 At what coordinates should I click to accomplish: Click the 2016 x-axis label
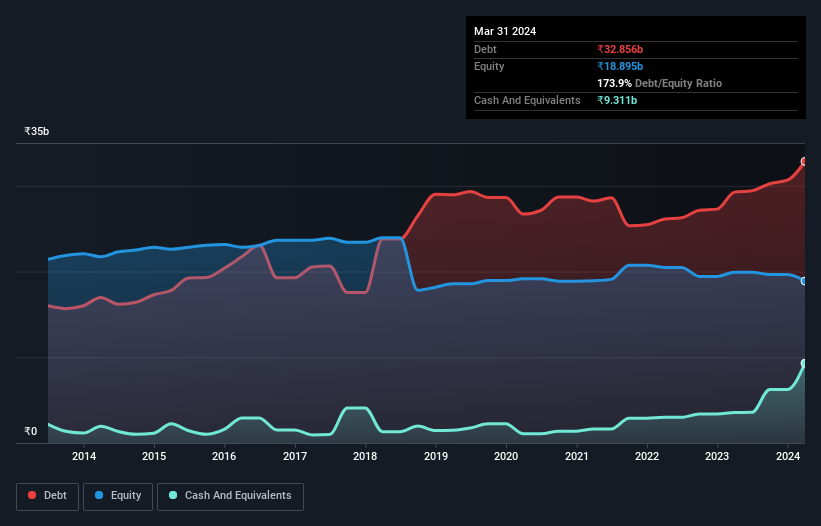[x=224, y=456]
